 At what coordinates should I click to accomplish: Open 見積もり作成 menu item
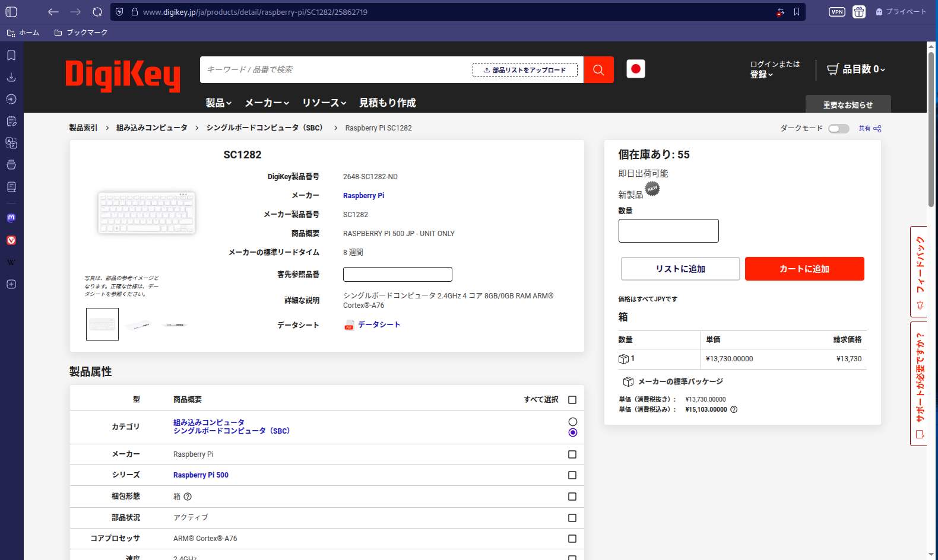pos(387,103)
